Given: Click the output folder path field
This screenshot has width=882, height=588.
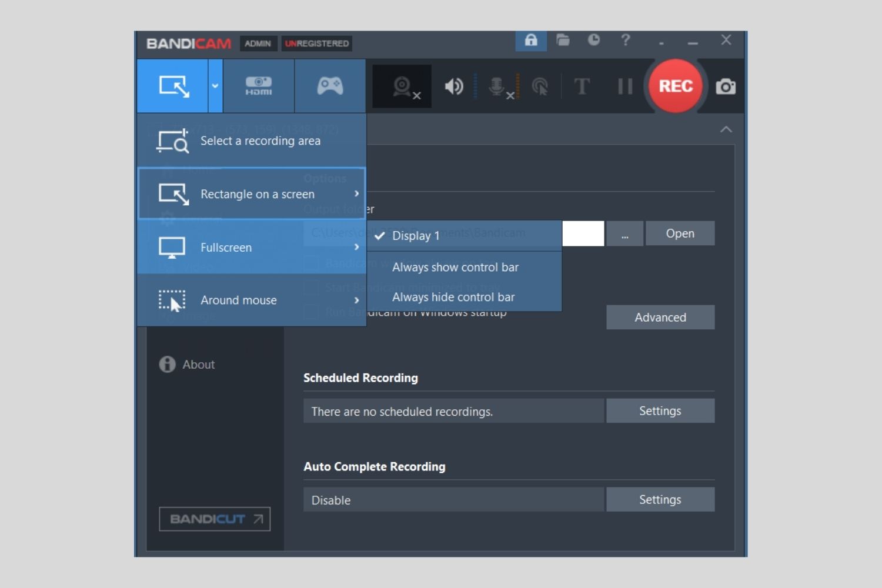Looking at the screenshot, I should (x=453, y=233).
